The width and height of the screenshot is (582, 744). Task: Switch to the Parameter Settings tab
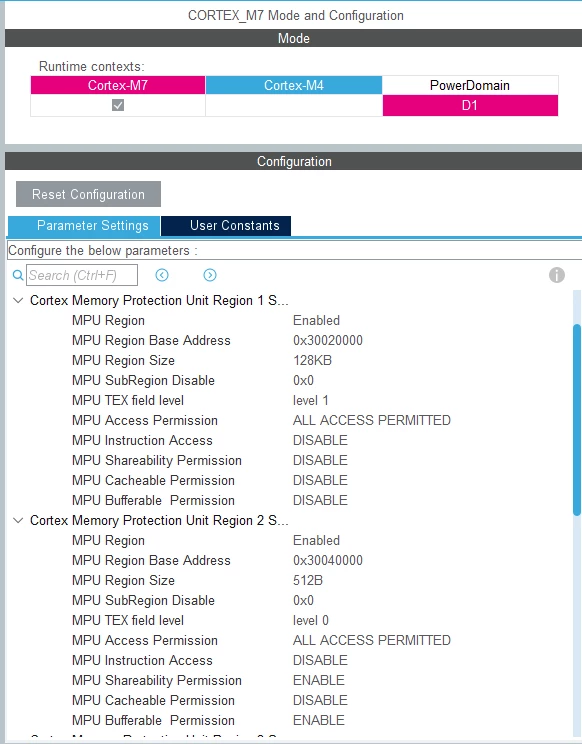coord(84,225)
